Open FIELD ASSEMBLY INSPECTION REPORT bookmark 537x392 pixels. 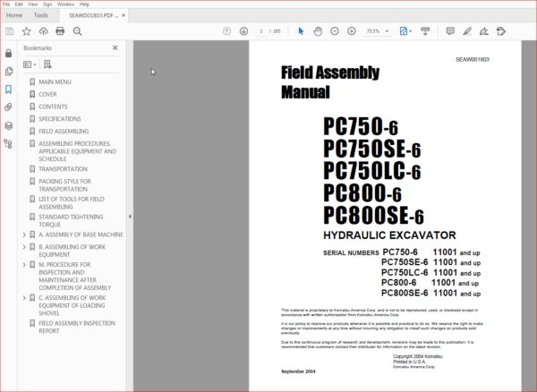tap(77, 327)
